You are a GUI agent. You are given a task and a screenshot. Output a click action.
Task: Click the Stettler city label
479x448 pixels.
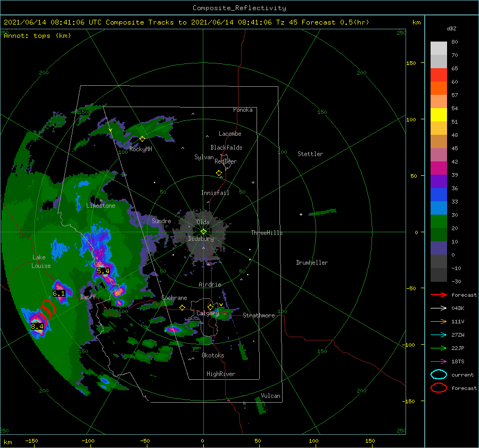(310, 154)
